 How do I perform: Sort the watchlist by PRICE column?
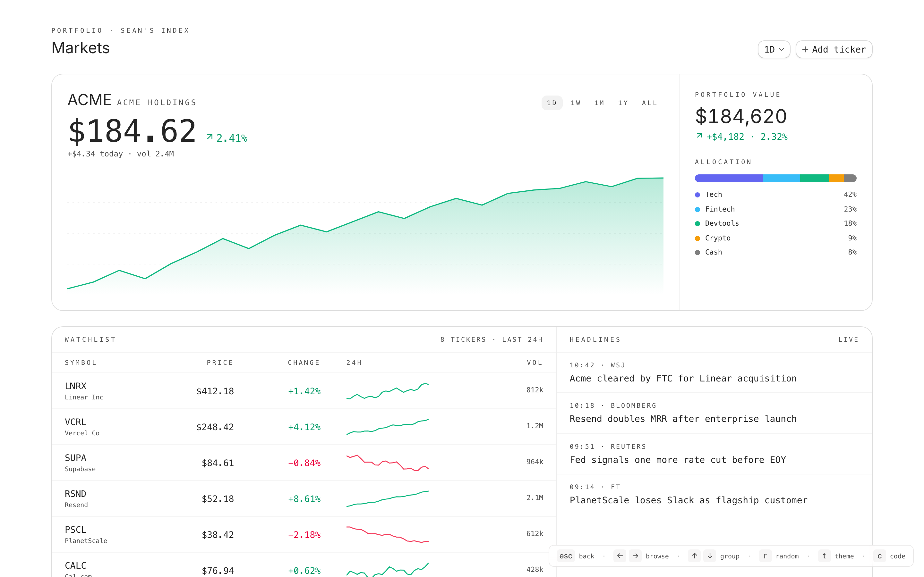(x=220, y=363)
